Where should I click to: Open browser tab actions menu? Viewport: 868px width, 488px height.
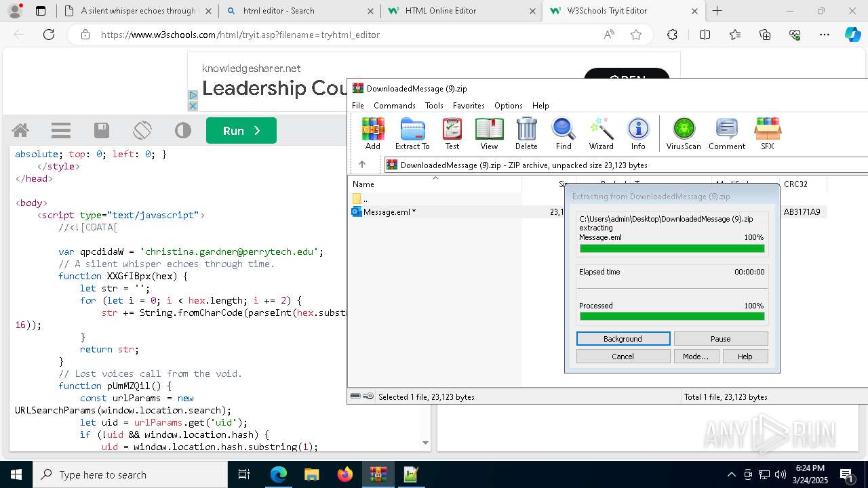pos(41,11)
